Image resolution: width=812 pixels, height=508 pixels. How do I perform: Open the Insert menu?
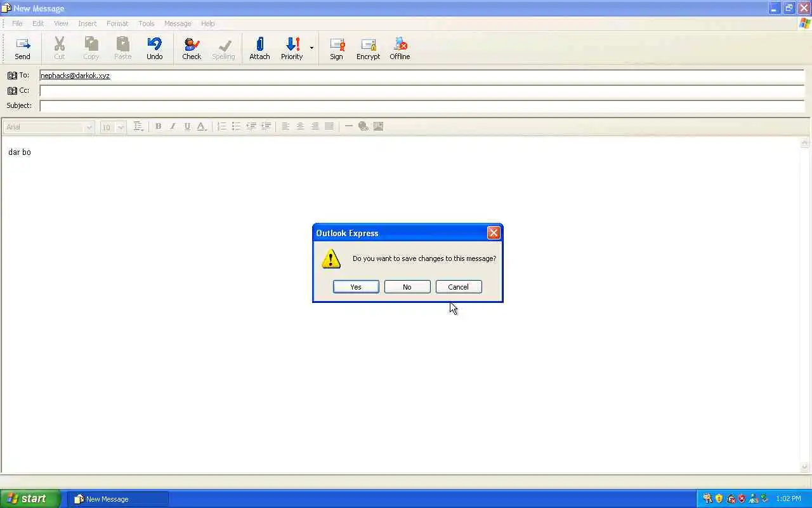click(88, 23)
